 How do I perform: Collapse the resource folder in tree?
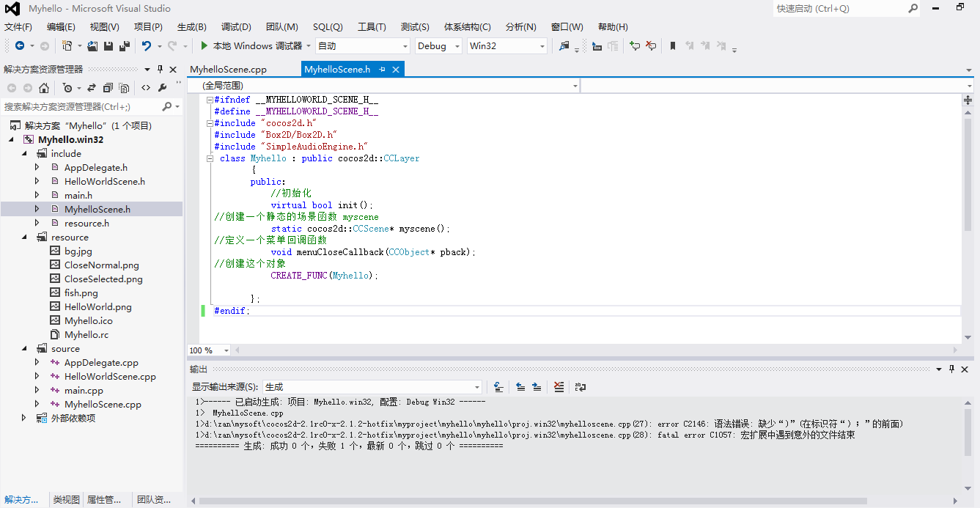click(24, 238)
